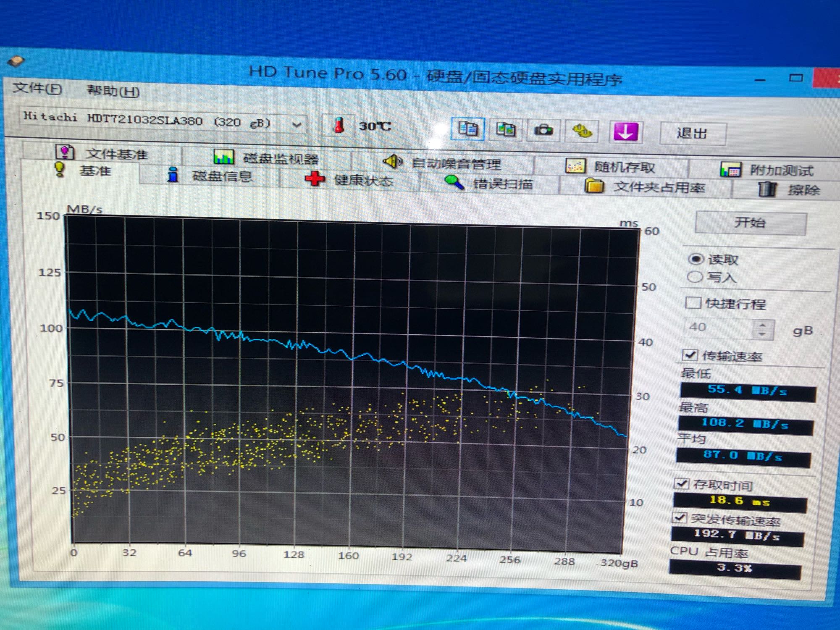Toggle the 存取时间 access time checkbox

(681, 484)
